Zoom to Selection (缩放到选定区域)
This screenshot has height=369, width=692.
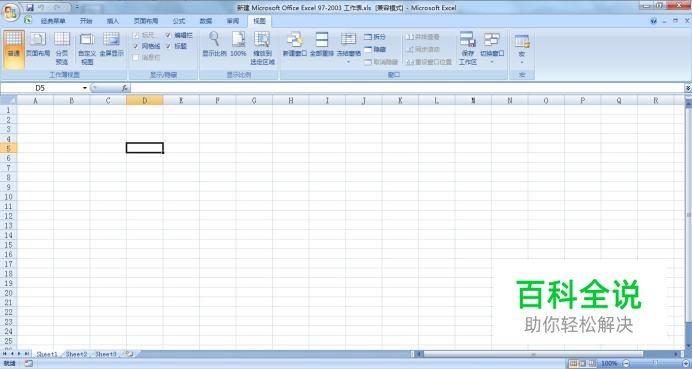click(263, 48)
